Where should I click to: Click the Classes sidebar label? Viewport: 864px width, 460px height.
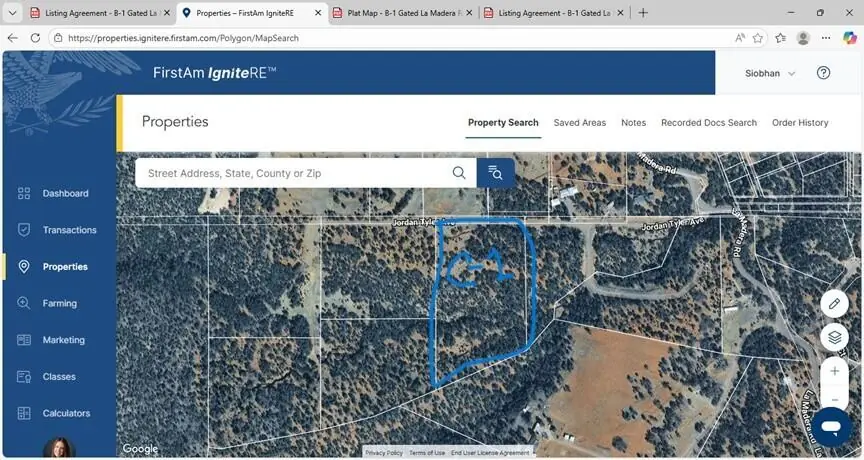pyautogui.click(x=59, y=377)
